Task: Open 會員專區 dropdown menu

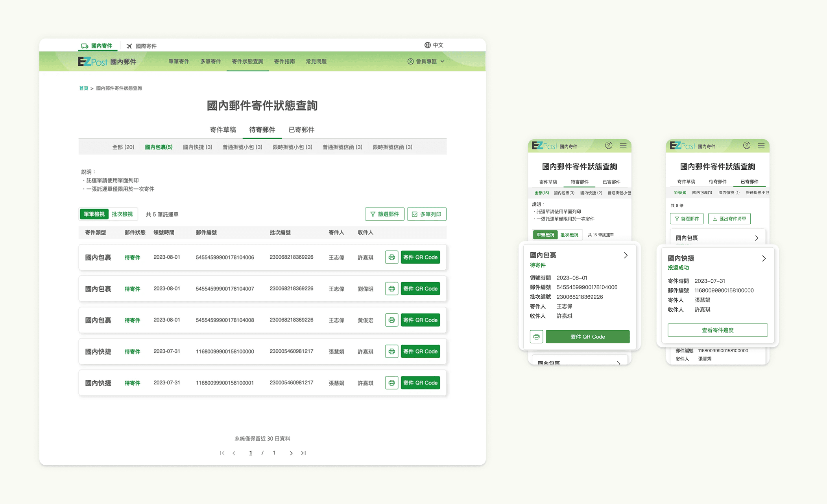Action: tap(426, 61)
